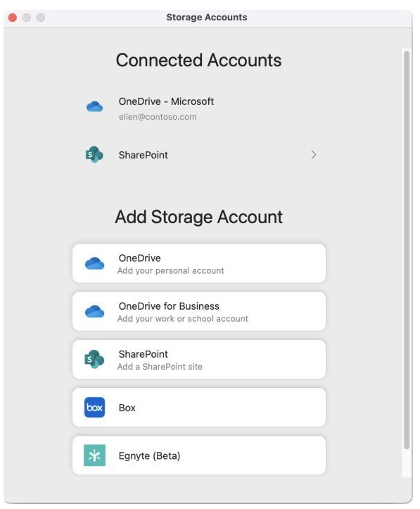Click the Connected Accounts heading
420x509 pixels.
click(x=198, y=61)
